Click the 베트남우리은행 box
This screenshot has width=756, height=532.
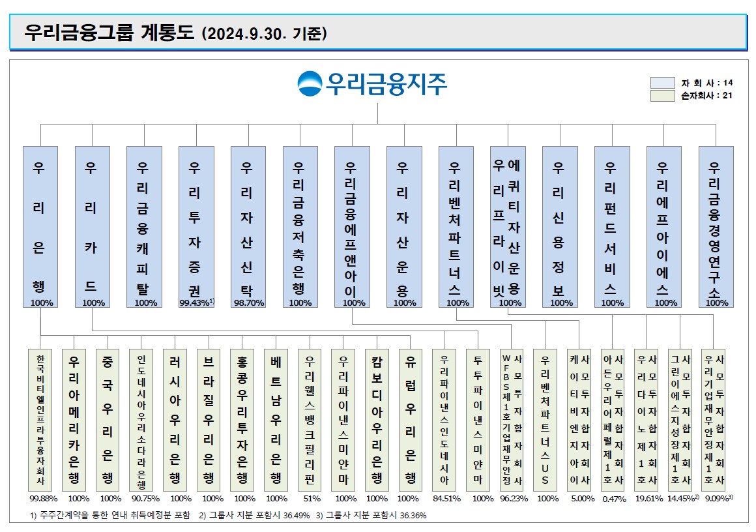coord(276,420)
